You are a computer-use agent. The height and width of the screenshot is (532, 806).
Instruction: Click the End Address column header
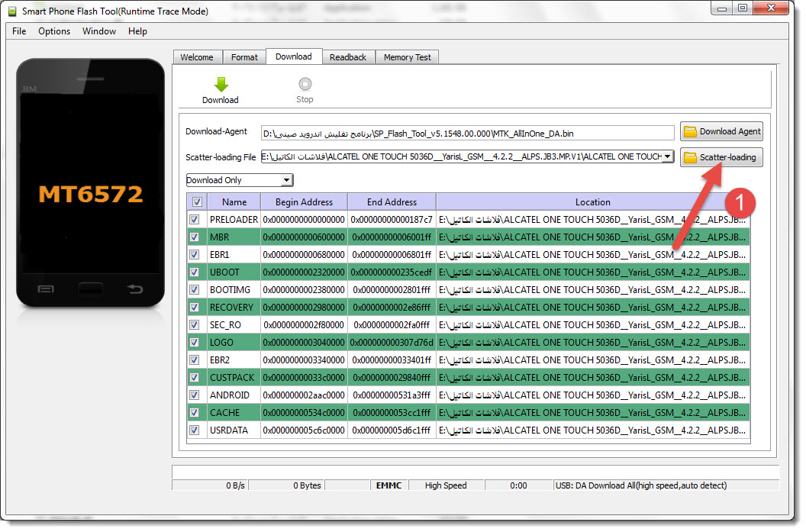click(392, 202)
